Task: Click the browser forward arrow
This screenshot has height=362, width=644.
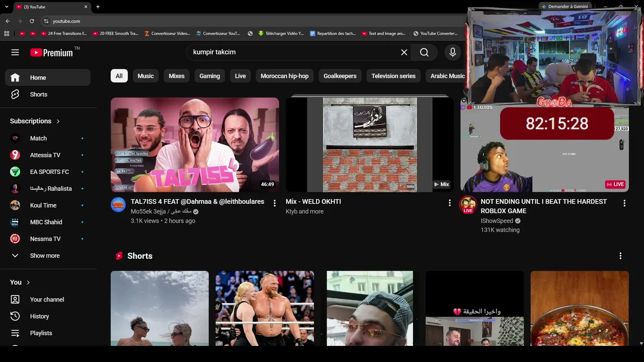Action: (20, 21)
